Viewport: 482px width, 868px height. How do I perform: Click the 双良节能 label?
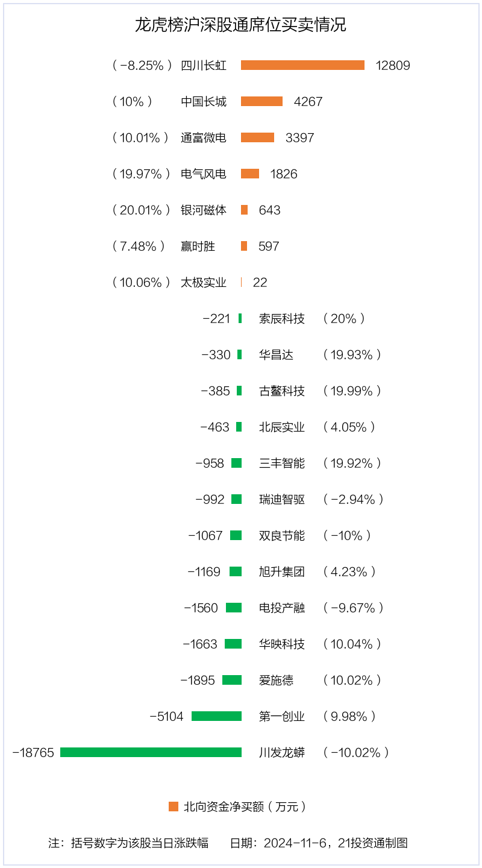tap(282, 536)
